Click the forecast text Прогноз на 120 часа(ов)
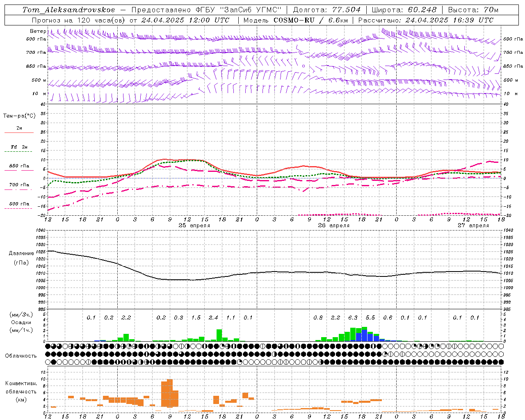 pyautogui.click(x=79, y=20)
